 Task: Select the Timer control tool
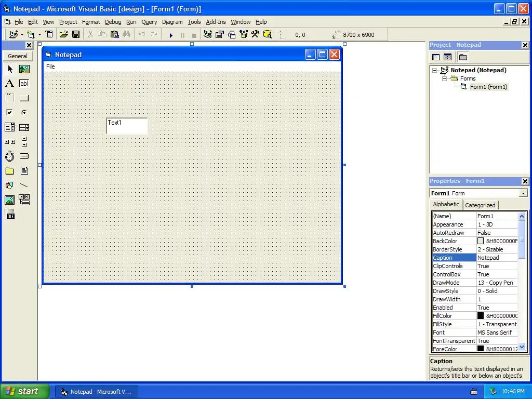[10, 156]
